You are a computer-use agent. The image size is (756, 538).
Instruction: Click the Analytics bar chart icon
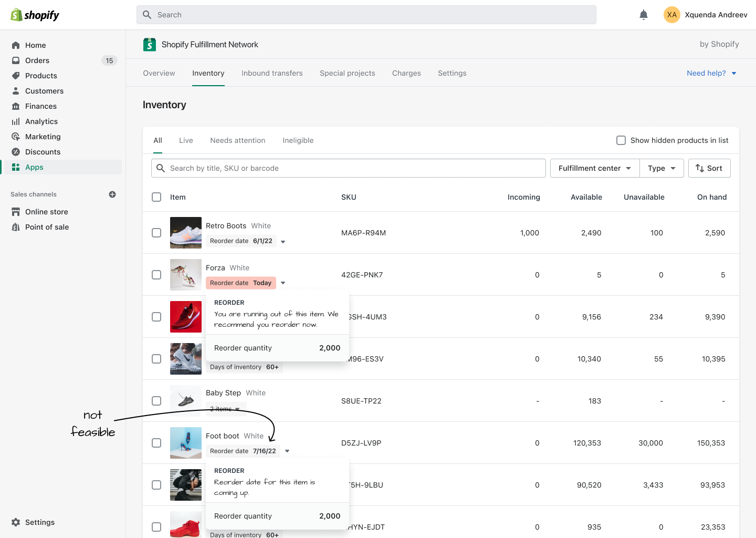(16, 121)
